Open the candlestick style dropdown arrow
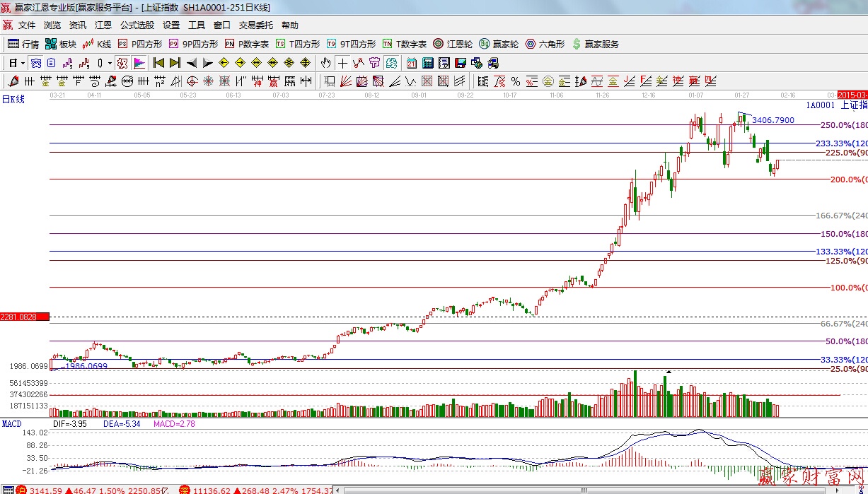The height and width of the screenshot is (494, 868). click(x=110, y=63)
